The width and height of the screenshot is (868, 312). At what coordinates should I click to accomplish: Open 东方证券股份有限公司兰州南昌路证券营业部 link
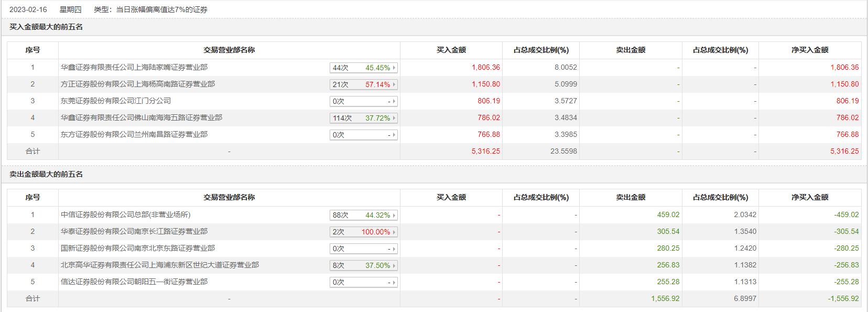click(x=134, y=134)
